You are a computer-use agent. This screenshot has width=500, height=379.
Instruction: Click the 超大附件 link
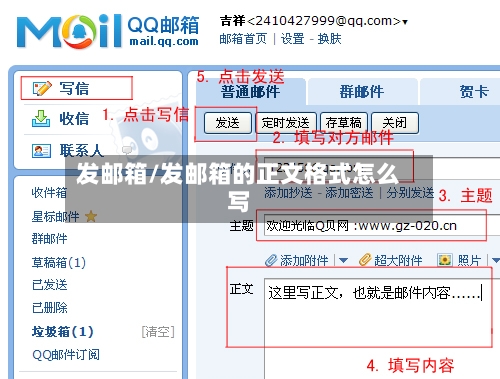coord(398,261)
